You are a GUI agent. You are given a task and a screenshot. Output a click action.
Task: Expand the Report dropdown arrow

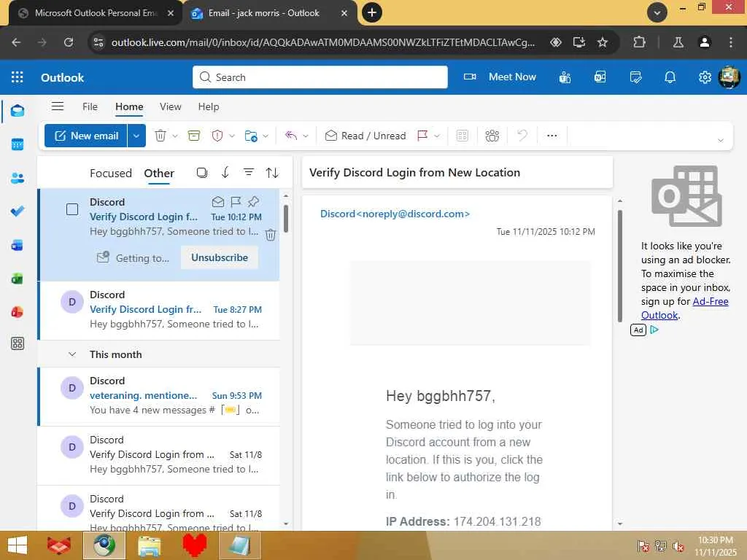click(231, 136)
